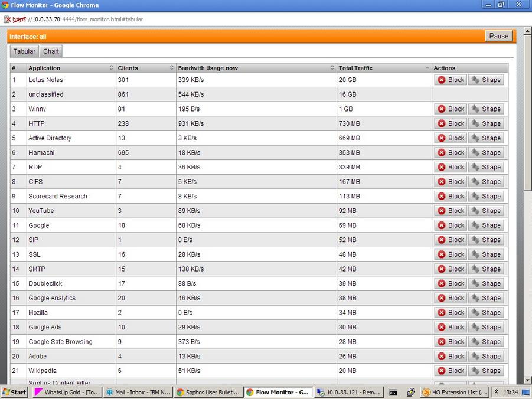This screenshot has width=532, height=399.
Task: Click the page vertical scrollbar thumb
Action: (x=528, y=112)
